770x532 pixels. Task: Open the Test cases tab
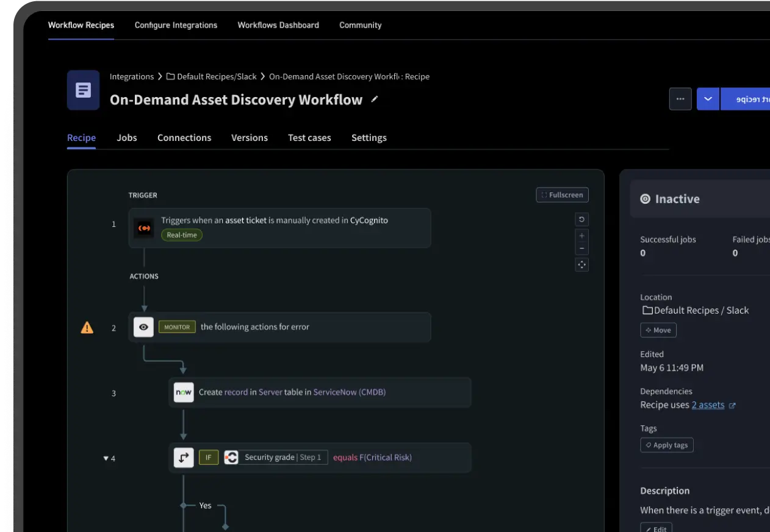[309, 137]
